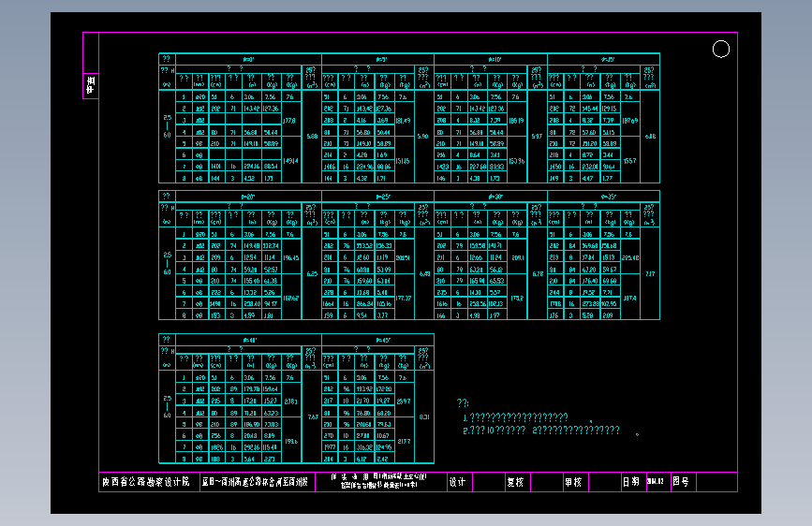Click the 5.90 value in the top row tables
Screen dimensions: 812x526
click(x=423, y=137)
